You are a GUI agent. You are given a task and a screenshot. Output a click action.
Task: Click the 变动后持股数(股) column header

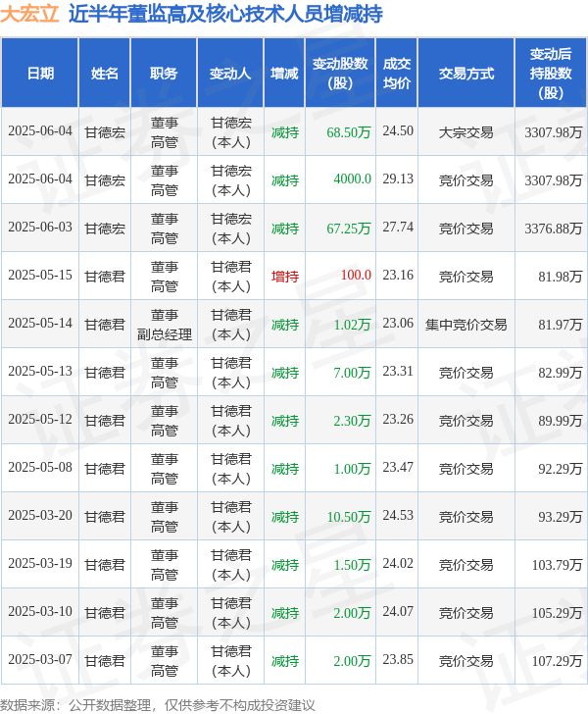coord(551,74)
